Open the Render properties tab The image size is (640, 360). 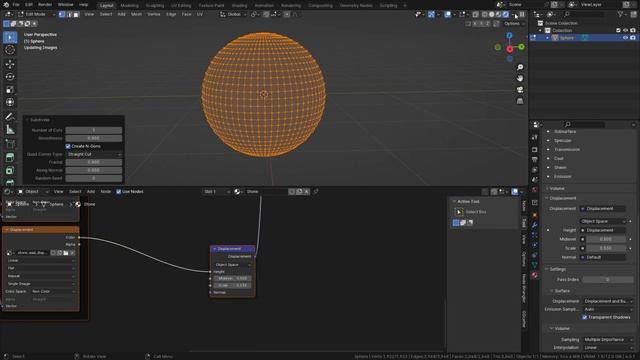click(535, 150)
